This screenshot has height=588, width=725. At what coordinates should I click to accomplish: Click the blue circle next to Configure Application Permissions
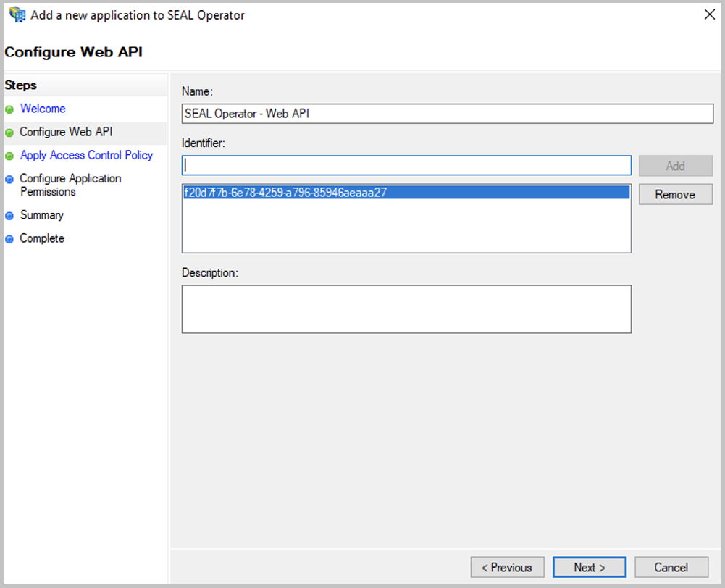tap(9, 179)
